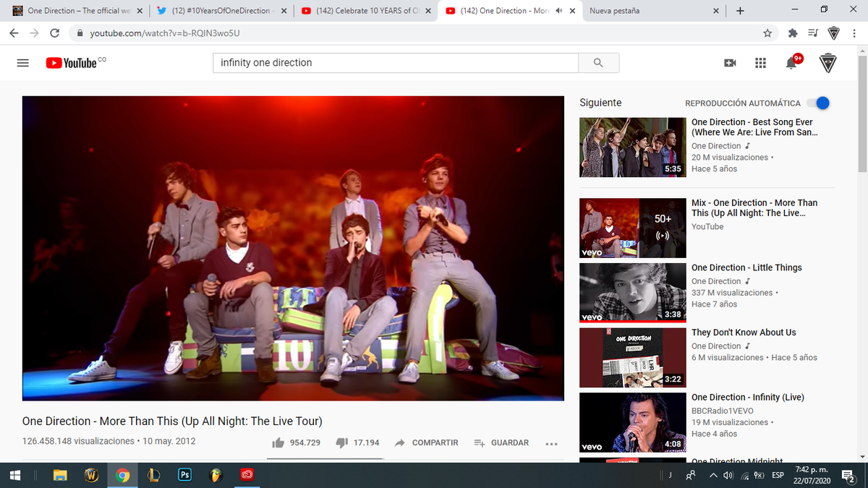
Task: Select the 'One Direction - More' active tab
Action: (x=510, y=11)
